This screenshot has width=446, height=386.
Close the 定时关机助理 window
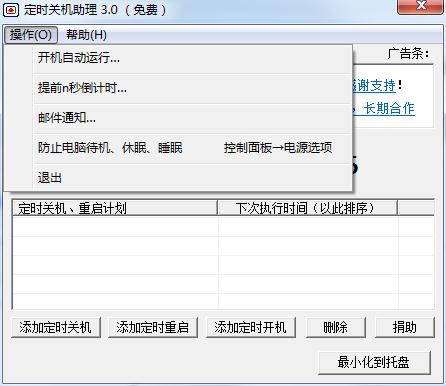coord(421,7)
